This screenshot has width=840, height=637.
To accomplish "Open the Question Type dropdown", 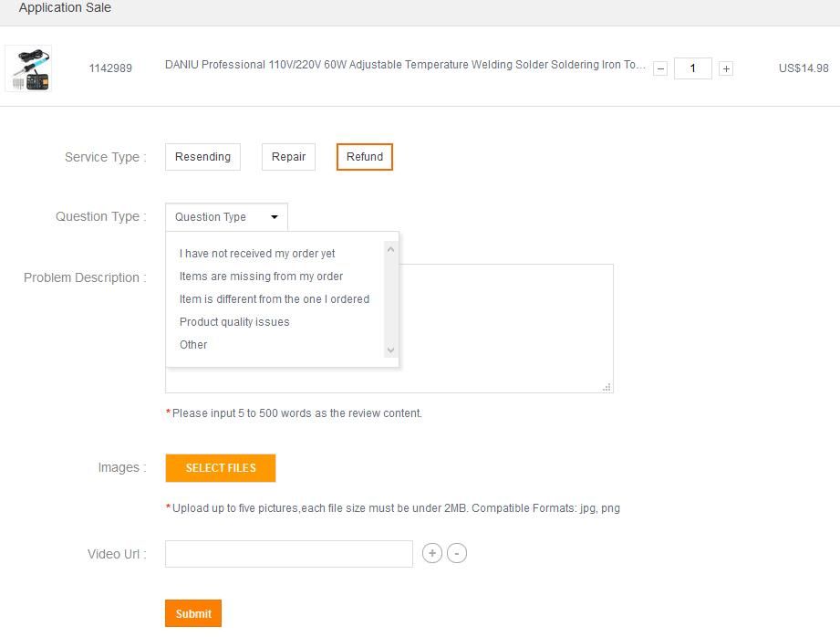I will tap(226, 217).
